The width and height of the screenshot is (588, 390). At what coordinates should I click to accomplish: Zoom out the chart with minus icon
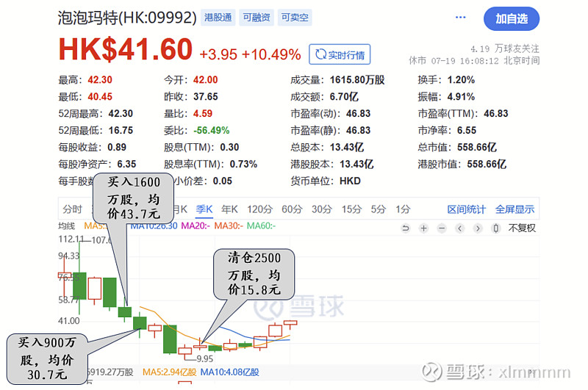click(x=442, y=228)
